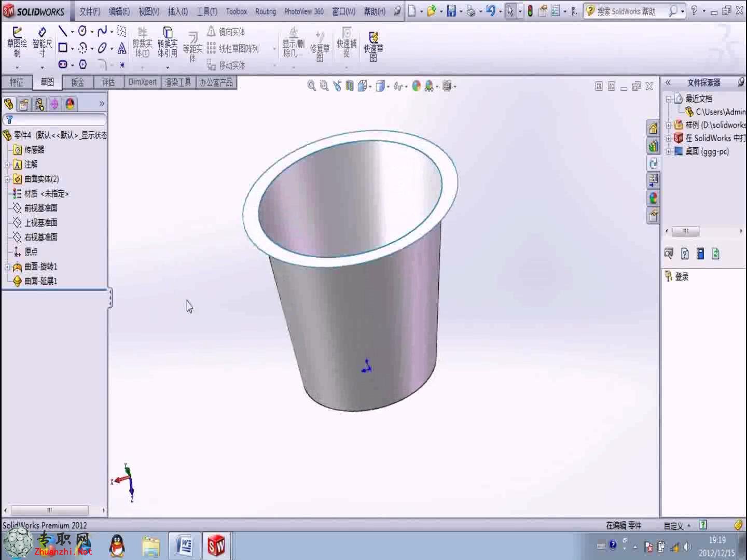Viewport: 747px width, 560px height.
Task: Switch to the 评估 evaluate tab
Action: [108, 82]
